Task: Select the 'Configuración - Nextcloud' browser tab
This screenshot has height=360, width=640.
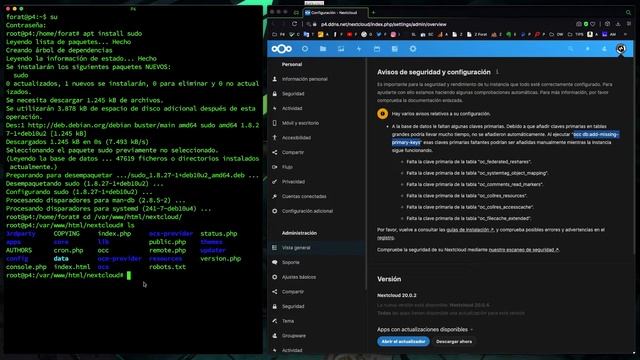Action: pos(336,13)
